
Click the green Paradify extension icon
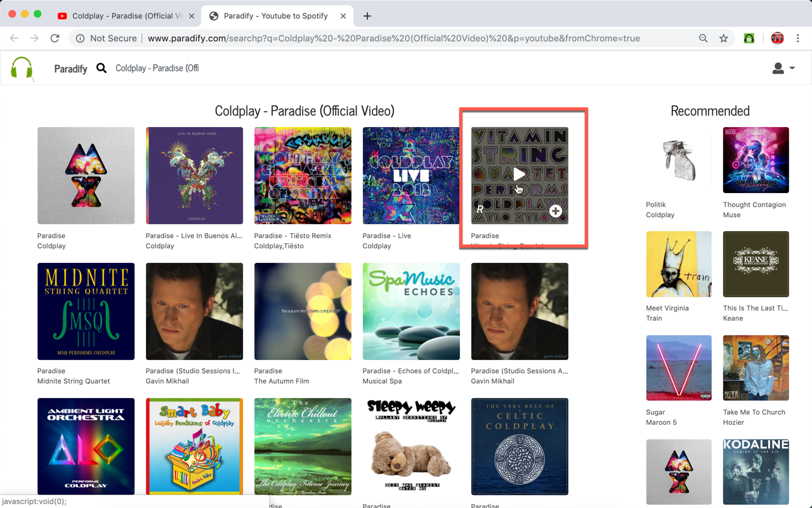pyautogui.click(x=749, y=38)
